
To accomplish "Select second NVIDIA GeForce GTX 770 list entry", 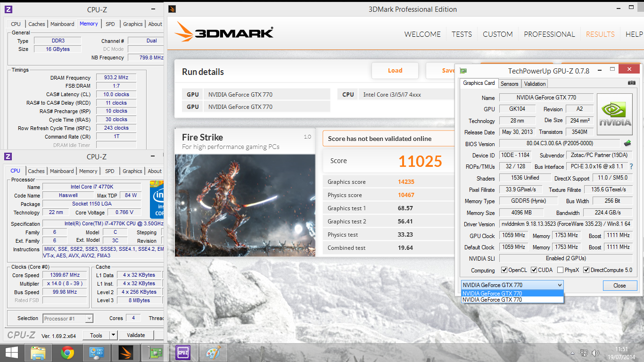I will click(512, 299).
